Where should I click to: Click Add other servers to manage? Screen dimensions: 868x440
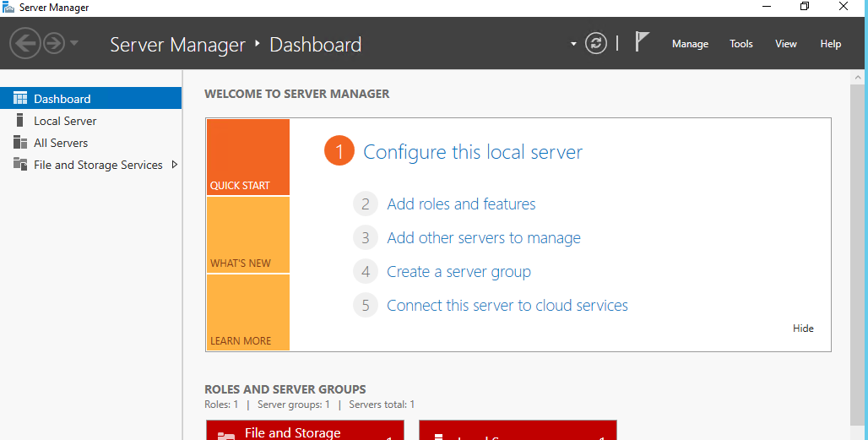484,238
